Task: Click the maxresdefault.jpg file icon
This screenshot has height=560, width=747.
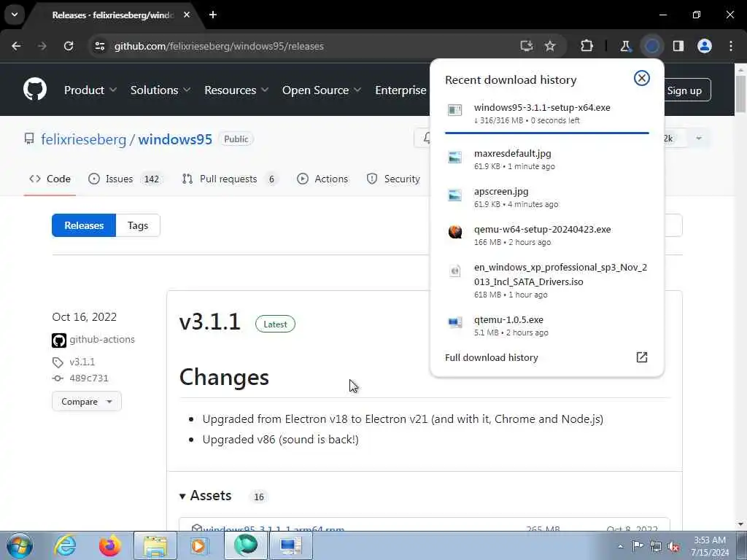Action: pyautogui.click(x=455, y=157)
